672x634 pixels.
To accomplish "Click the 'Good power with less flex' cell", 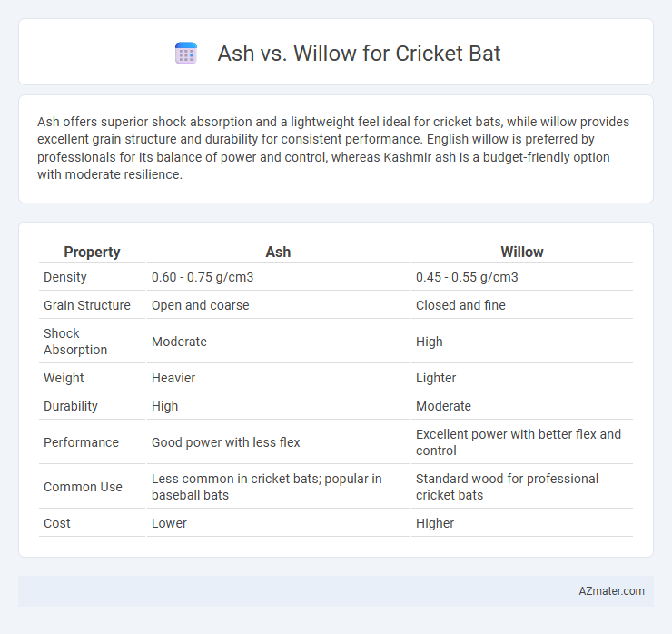I will click(225, 442).
